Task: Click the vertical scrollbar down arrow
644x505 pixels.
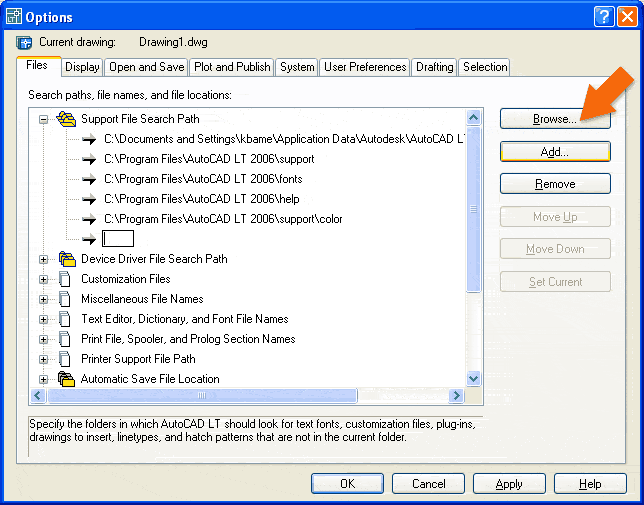Action: tap(474, 379)
